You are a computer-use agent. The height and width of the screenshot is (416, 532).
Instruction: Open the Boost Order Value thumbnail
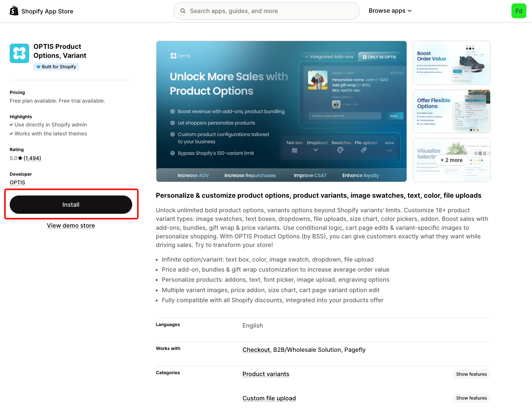452,63
